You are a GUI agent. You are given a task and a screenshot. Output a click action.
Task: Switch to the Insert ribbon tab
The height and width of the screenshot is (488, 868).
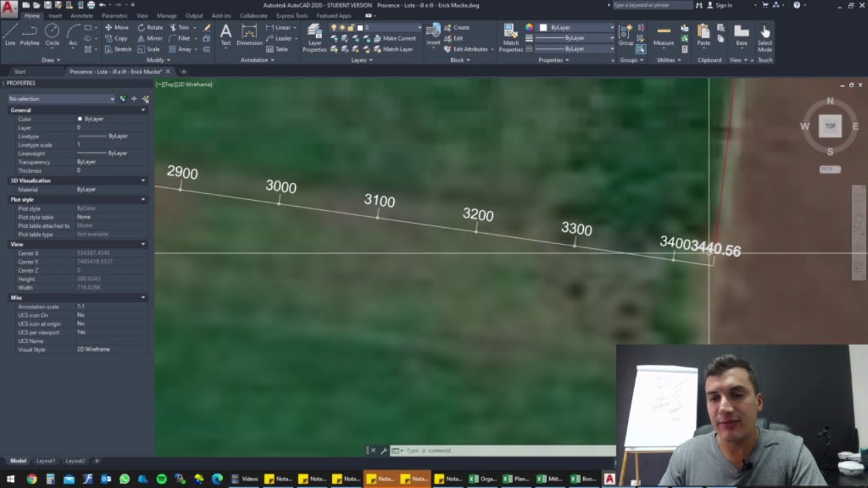pos(55,16)
